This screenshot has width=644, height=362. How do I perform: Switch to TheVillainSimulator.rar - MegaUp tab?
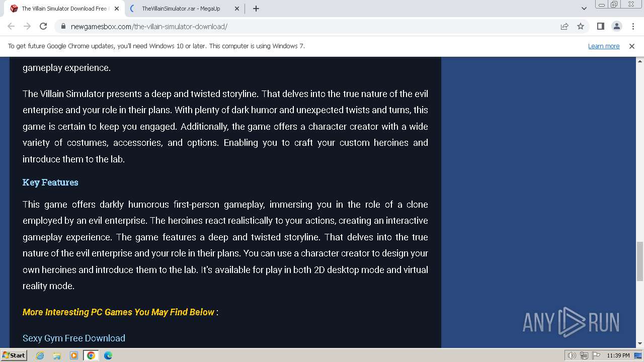coord(185,9)
